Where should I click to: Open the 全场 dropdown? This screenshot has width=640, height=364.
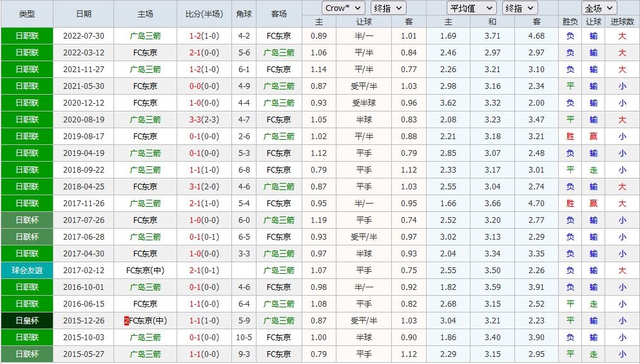coord(599,8)
